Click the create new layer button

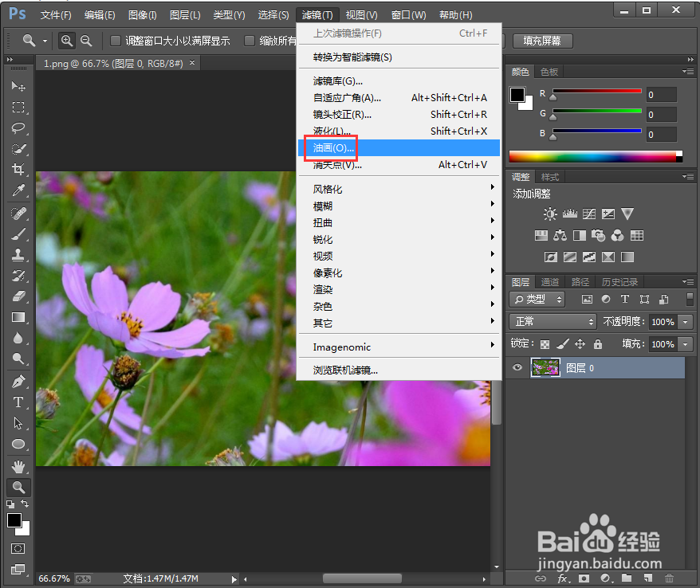pos(648,578)
